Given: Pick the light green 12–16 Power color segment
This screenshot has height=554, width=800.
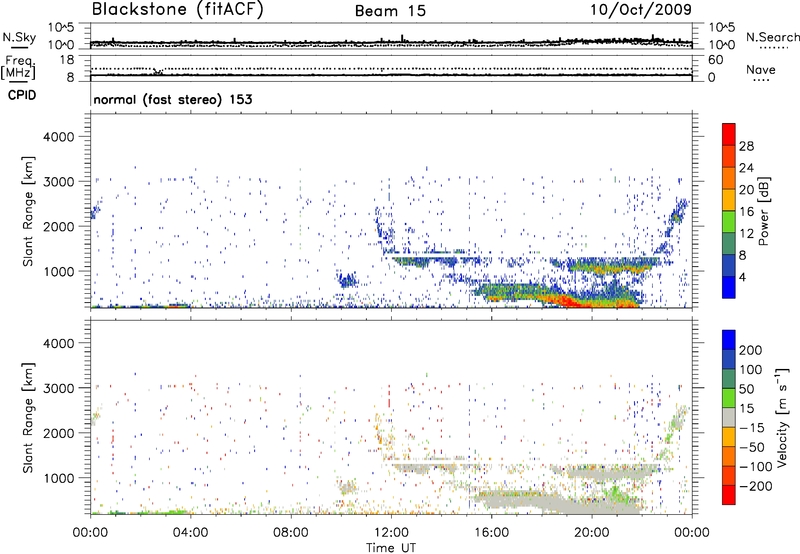Looking at the screenshot, I should [729, 221].
